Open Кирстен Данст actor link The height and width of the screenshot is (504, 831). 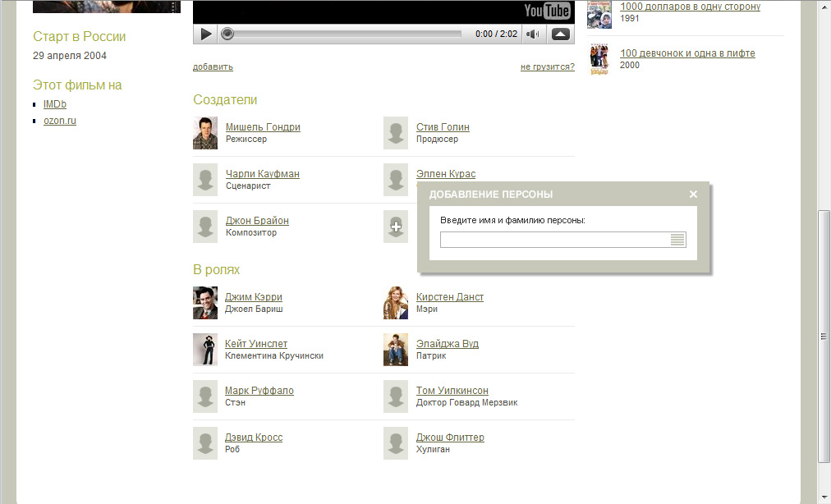point(450,297)
